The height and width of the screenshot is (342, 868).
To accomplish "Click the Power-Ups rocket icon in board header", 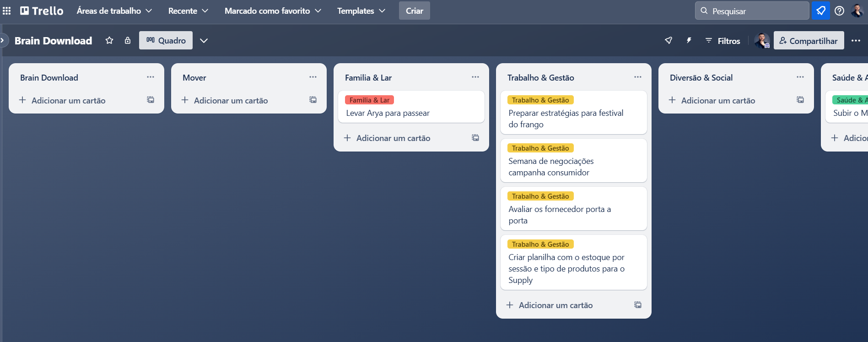I will pyautogui.click(x=669, y=41).
